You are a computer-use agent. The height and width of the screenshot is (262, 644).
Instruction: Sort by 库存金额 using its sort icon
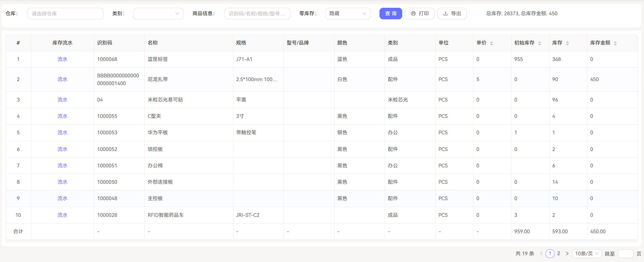(x=615, y=43)
